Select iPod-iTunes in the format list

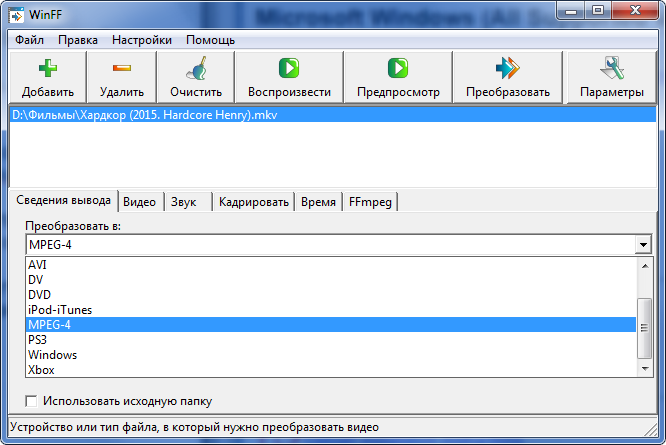coord(331,310)
